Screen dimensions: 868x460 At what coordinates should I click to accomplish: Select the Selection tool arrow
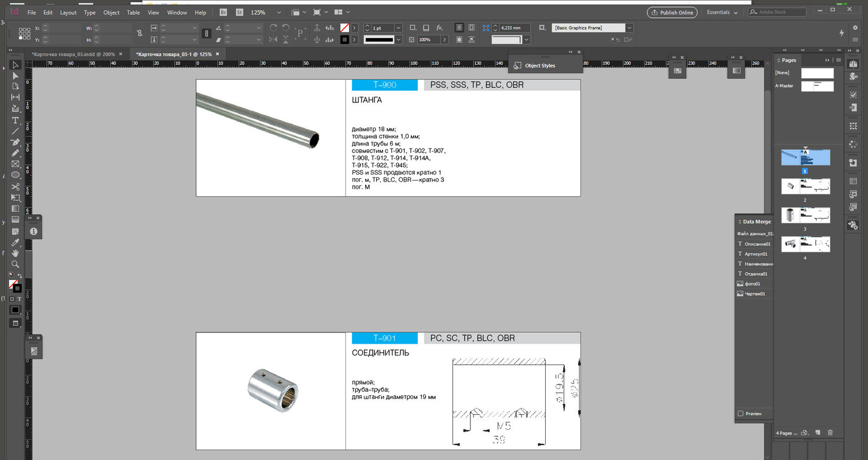16,65
